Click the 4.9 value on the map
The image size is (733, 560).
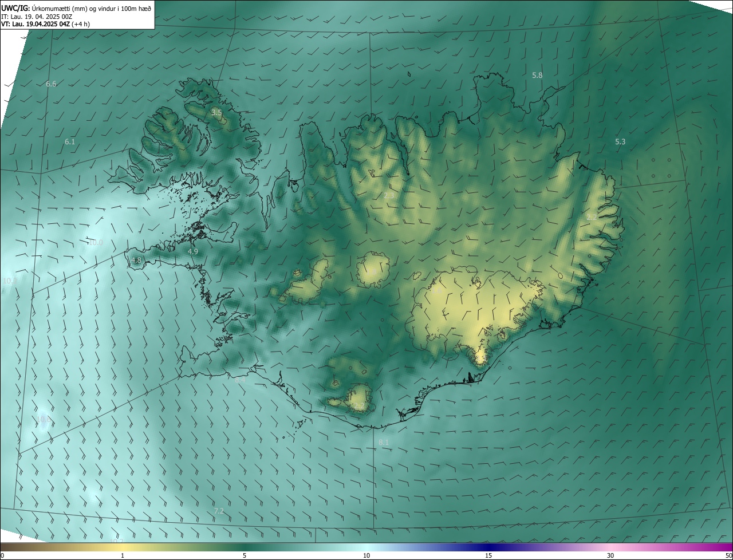(193, 251)
